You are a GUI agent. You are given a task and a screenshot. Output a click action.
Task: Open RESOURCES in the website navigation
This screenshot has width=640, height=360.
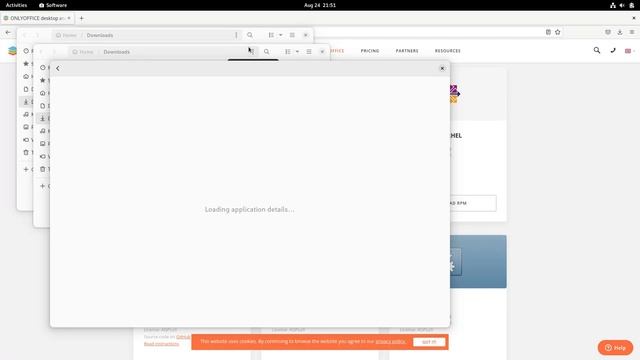[448, 51]
